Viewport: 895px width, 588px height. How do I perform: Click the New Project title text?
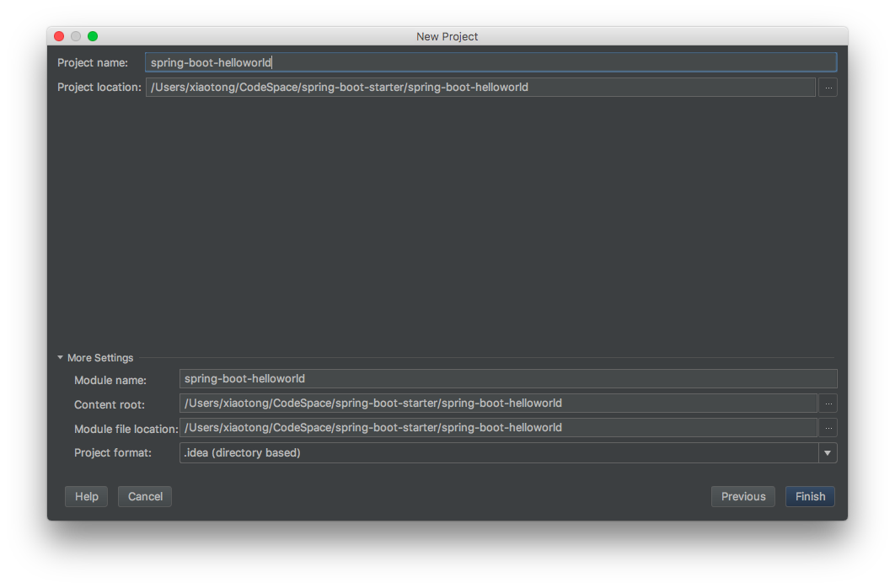447,36
